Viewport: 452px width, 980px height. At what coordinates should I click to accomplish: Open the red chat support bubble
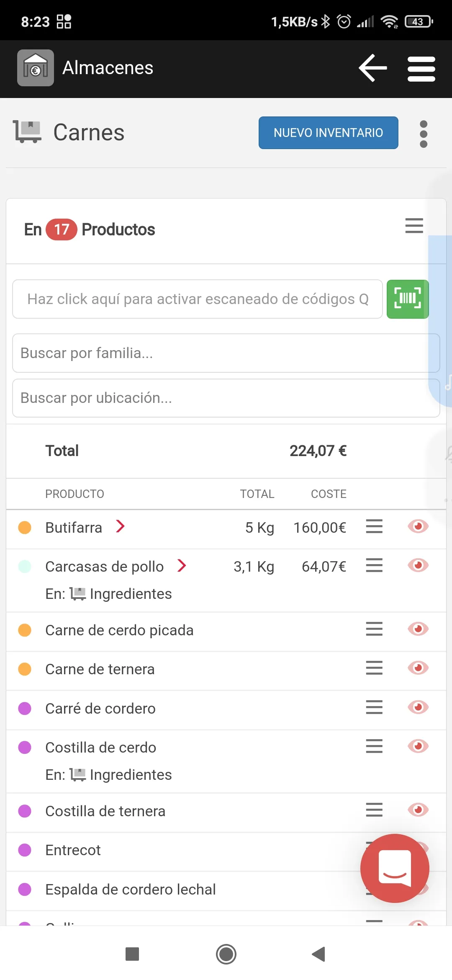pos(395,868)
